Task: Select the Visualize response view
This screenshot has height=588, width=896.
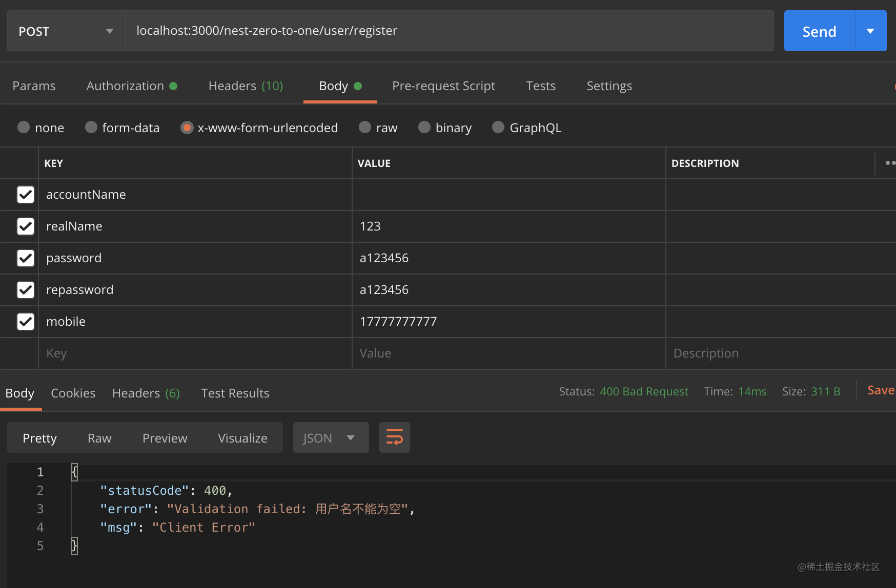Action: (x=243, y=438)
